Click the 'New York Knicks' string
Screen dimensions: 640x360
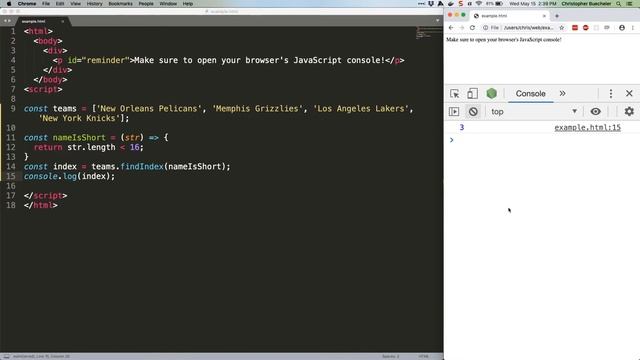click(79, 118)
